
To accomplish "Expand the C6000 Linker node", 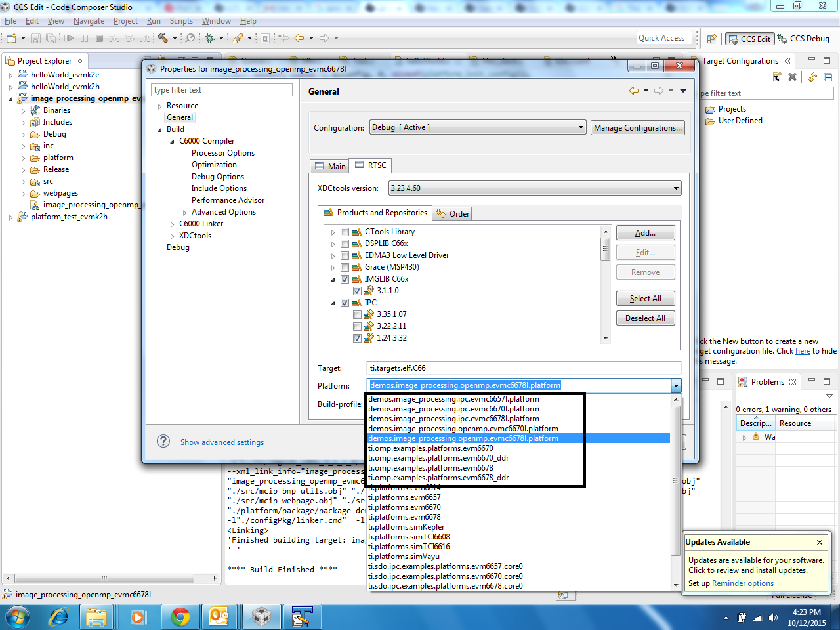I will click(172, 224).
